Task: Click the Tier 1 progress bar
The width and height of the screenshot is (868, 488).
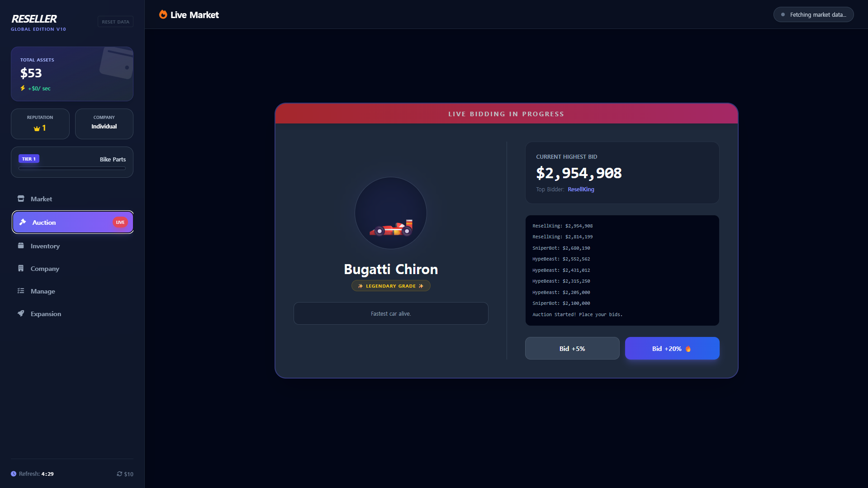Action: (72, 168)
